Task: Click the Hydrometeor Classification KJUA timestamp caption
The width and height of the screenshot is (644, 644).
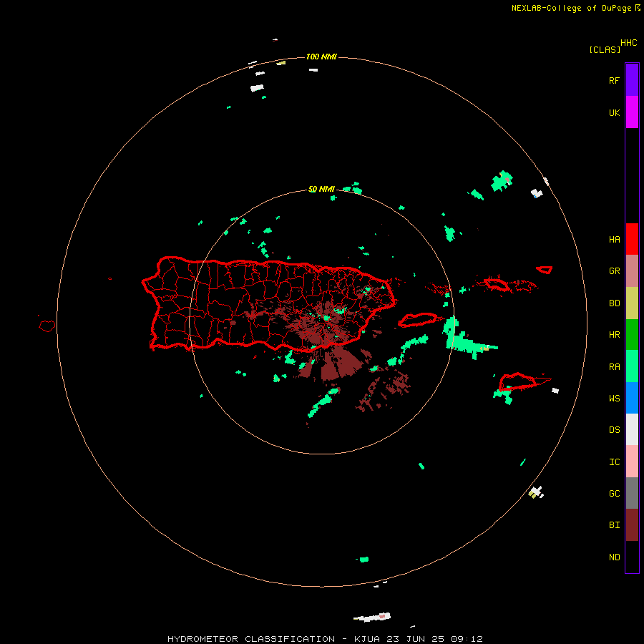Action: pyautogui.click(x=325, y=639)
